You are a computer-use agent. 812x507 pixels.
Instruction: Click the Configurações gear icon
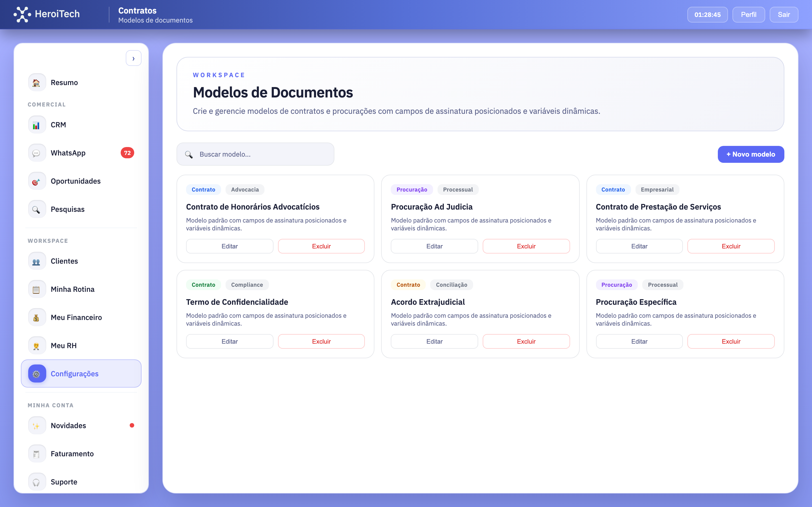tap(37, 374)
